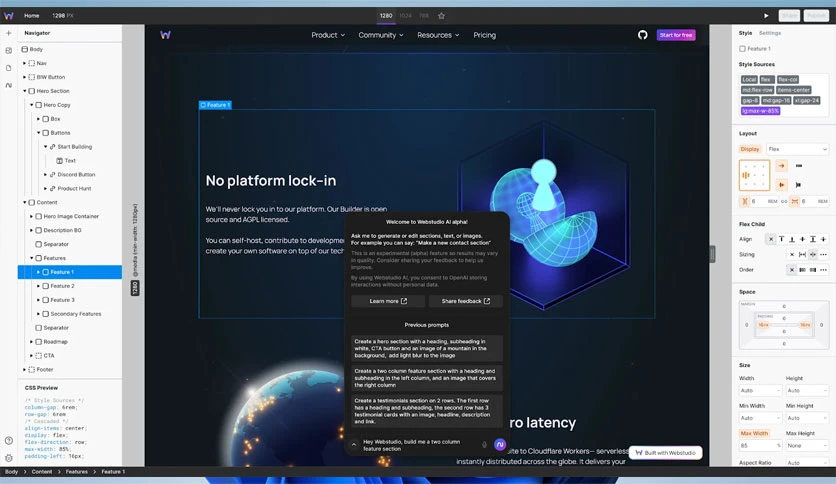Switch to the Settings tab
The width and height of the screenshot is (836, 484).
pos(770,33)
